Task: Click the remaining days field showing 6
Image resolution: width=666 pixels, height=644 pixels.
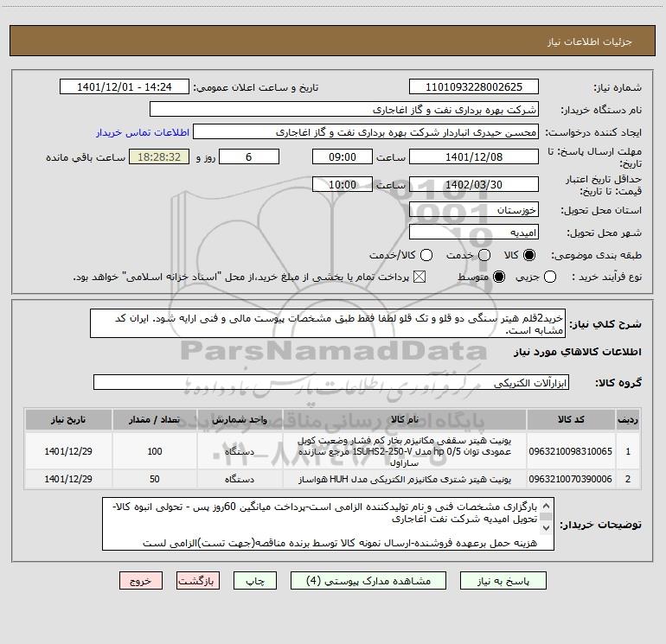Action: (249, 156)
